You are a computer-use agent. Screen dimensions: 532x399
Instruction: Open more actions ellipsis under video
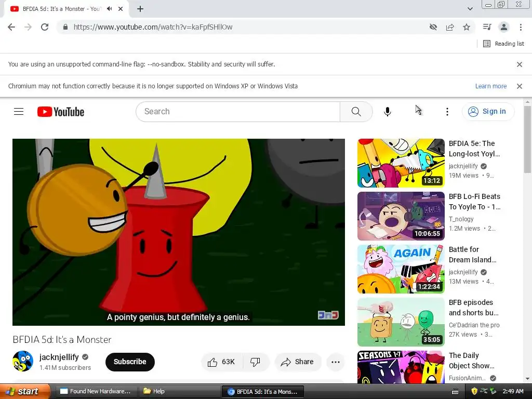pos(336,362)
